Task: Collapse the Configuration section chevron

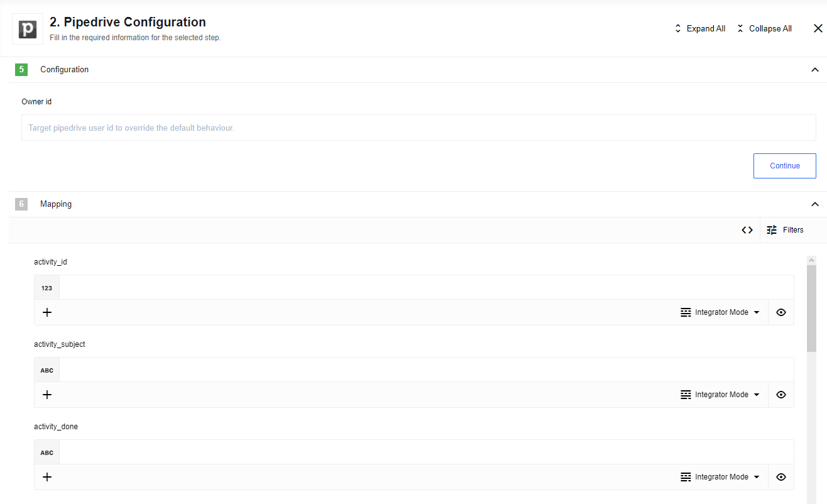Action: (815, 70)
